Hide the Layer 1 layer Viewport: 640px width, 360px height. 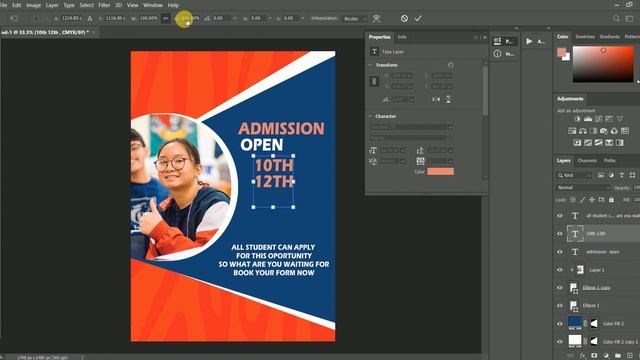pos(560,270)
